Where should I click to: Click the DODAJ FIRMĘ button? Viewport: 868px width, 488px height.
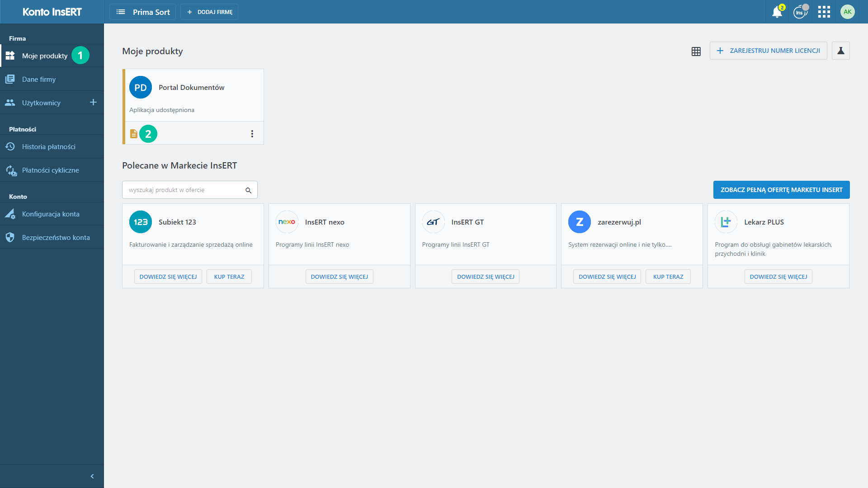[x=209, y=12]
